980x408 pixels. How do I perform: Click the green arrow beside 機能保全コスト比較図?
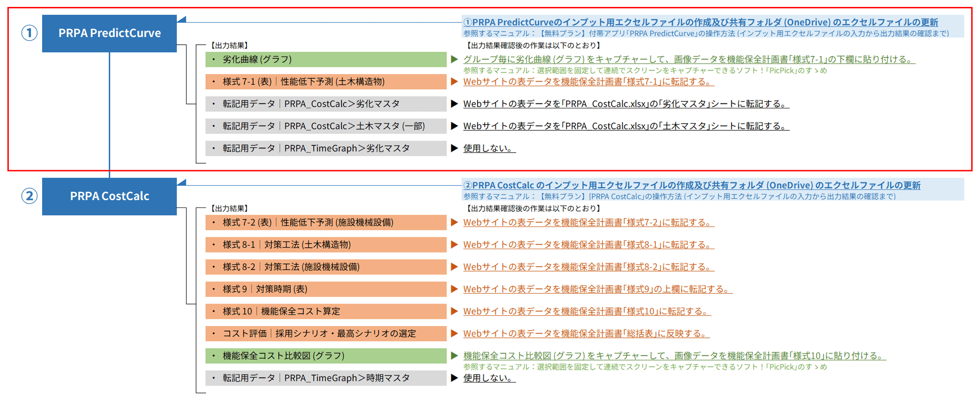click(x=454, y=356)
